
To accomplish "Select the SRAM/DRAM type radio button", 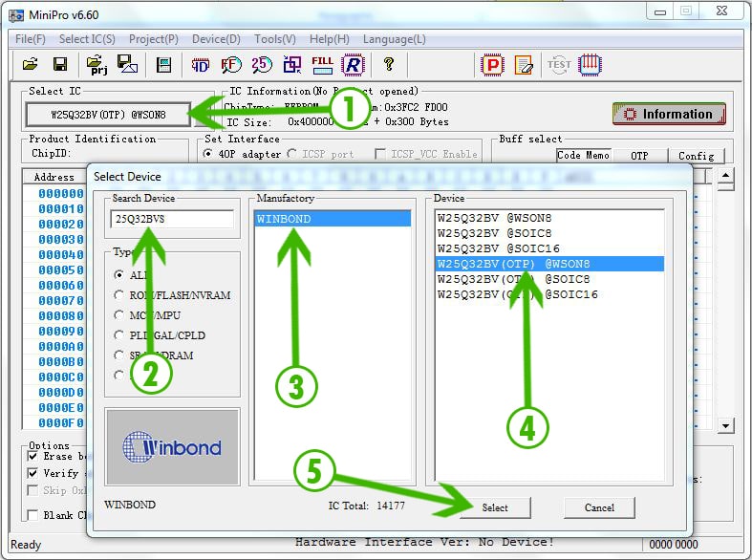I will 118,355.
